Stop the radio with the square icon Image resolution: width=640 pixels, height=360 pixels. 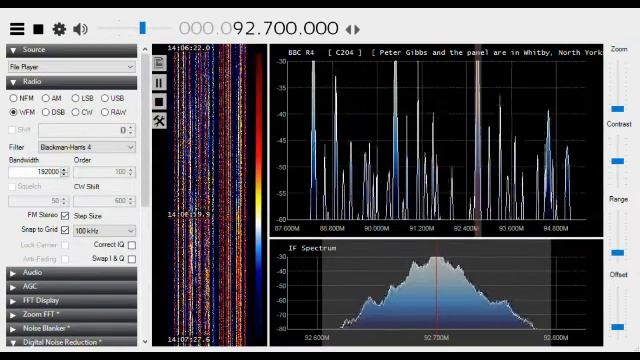[38, 29]
